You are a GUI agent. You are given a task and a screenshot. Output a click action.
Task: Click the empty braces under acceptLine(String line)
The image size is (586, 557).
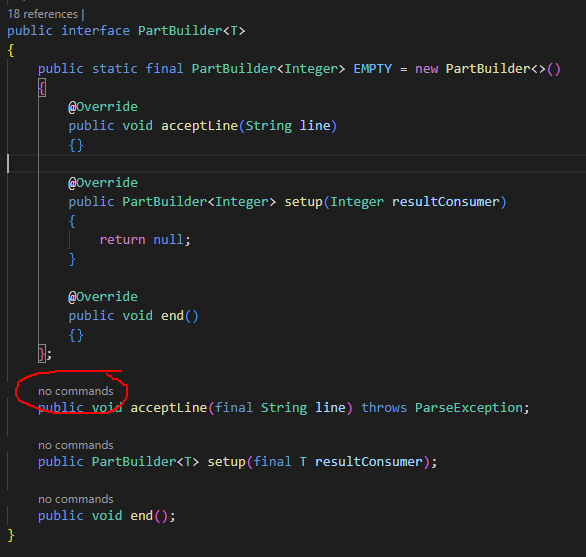76,145
